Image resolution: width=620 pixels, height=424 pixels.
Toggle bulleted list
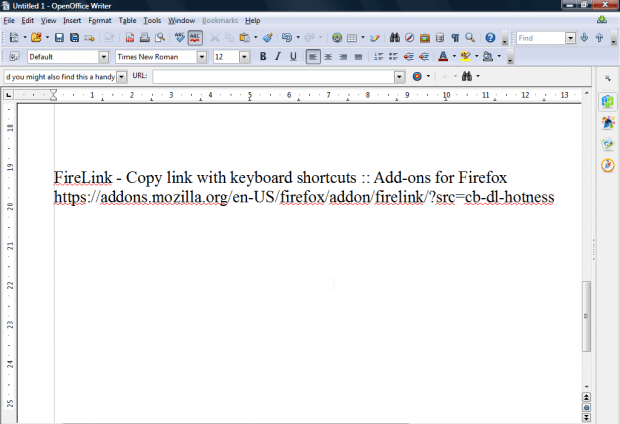pyautogui.click(x=393, y=57)
